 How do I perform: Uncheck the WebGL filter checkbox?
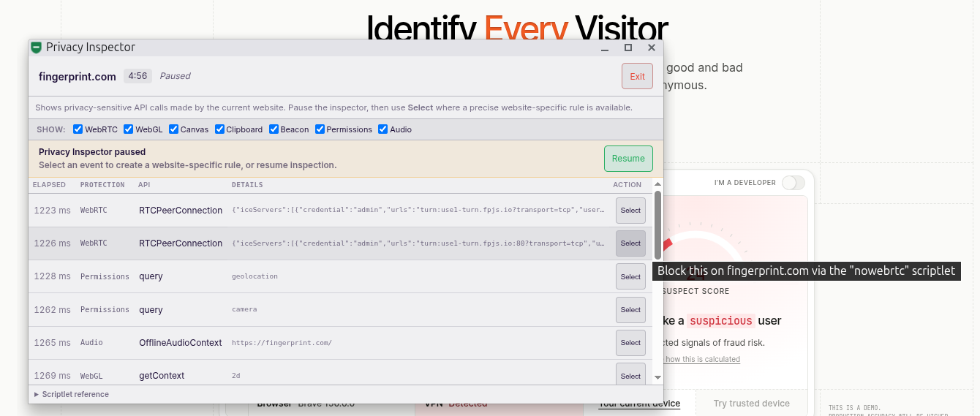point(129,129)
